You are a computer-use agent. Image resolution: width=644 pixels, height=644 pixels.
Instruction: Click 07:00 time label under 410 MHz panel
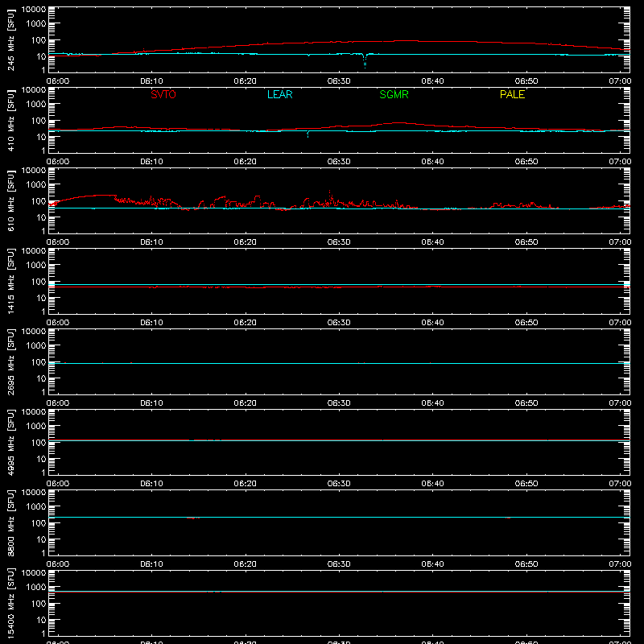620,162
